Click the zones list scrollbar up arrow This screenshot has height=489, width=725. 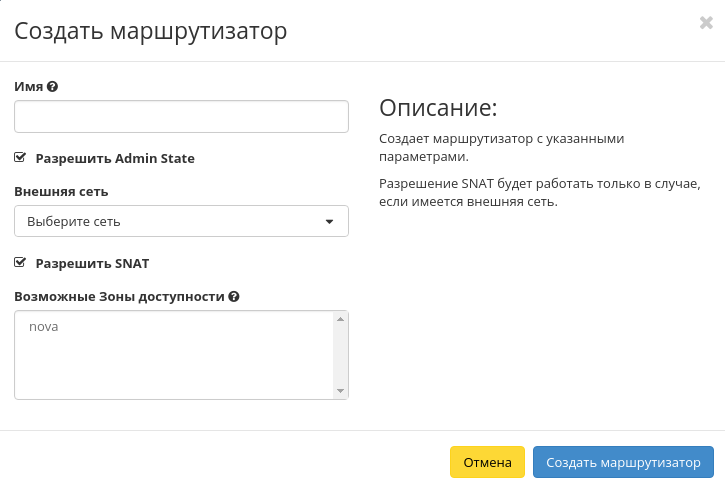click(340, 319)
